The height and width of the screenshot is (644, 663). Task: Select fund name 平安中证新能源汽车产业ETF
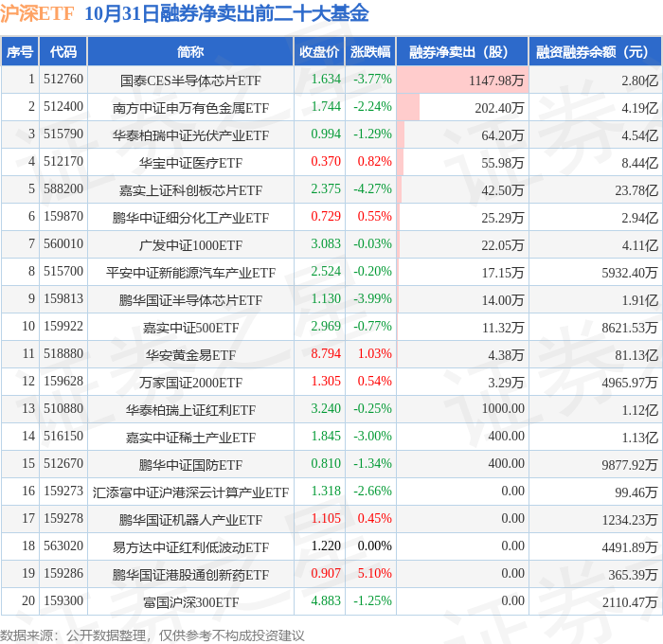(x=190, y=273)
